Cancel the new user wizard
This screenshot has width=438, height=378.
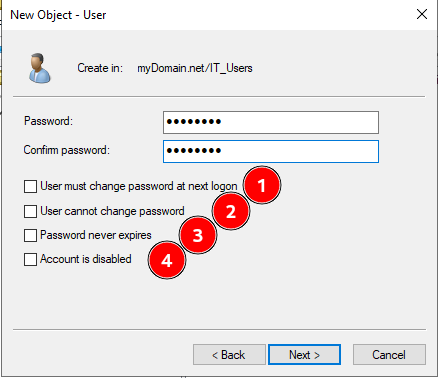[x=389, y=355]
